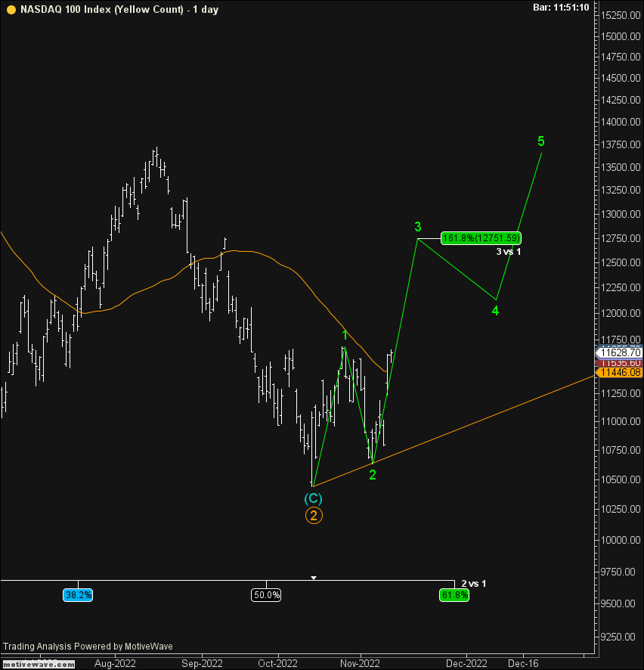Click the Bar: 11:51:10 countdown text
644x670 pixels.
(561, 8)
